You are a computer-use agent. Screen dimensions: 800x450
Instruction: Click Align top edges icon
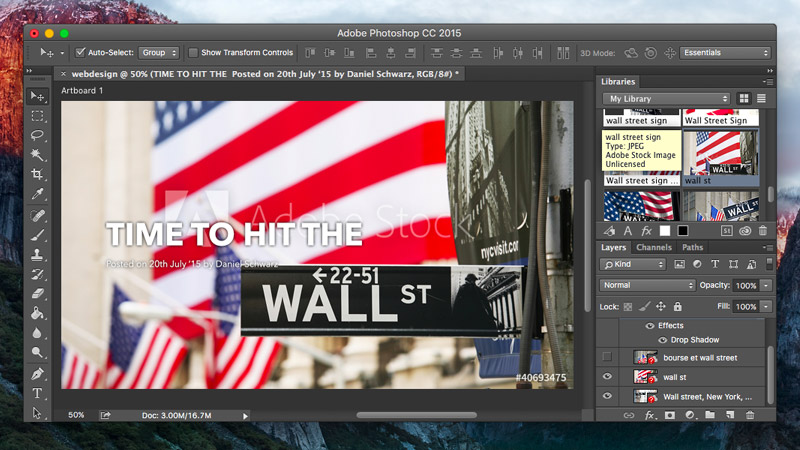[x=310, y=53]
